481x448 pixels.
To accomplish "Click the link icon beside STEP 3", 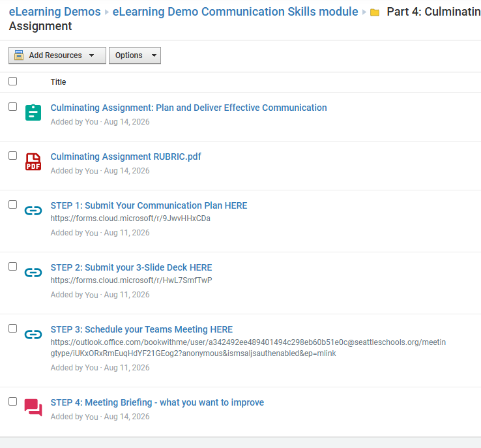I will tap(33, 335).
